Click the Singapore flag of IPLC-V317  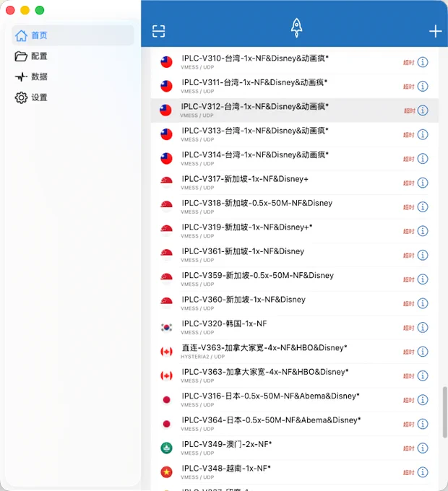pyautogui.click(x=166, y=183)
